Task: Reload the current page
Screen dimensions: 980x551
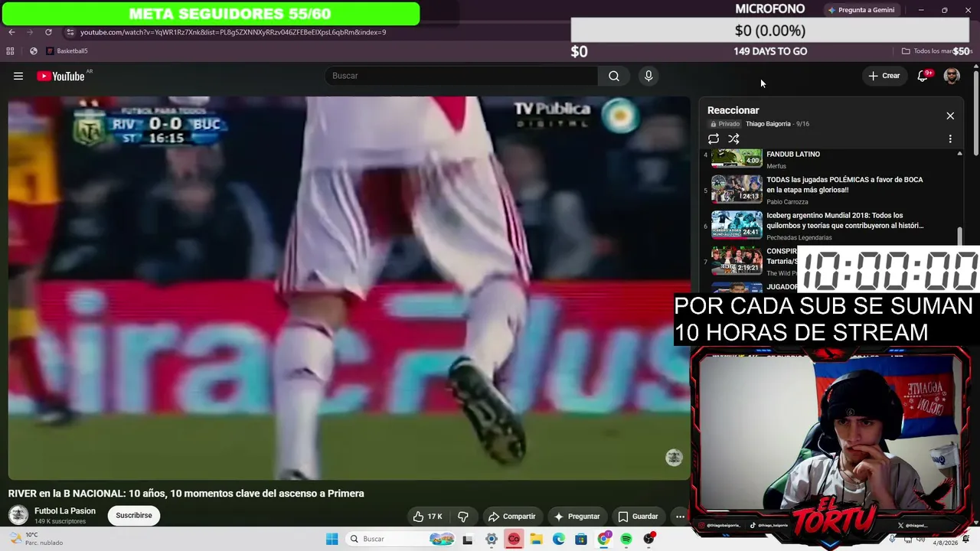Action: (48, 32)
